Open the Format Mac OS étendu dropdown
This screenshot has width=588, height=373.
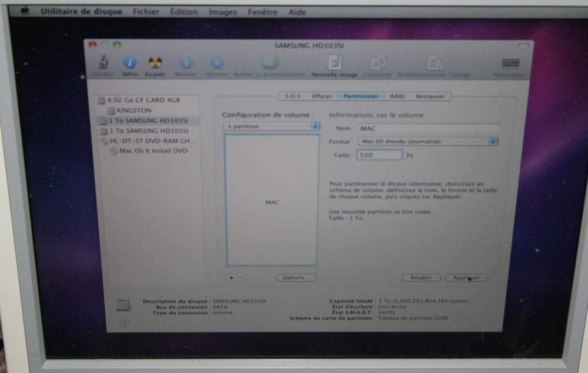[x=427, y=142]
